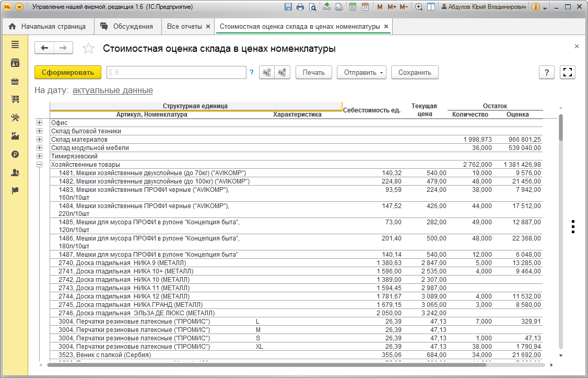588x378 pixels.
Task: Expand the Офис group row
Action: [x=40, y=123]
